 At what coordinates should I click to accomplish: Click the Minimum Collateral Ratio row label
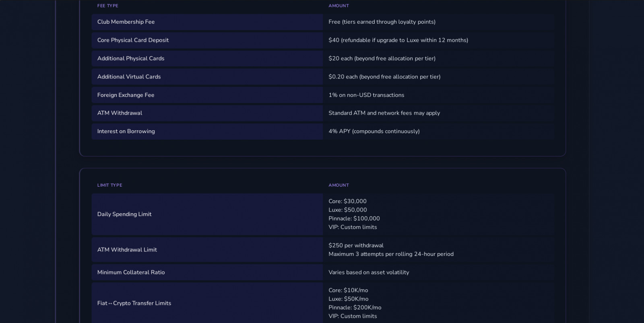[131, 272]
